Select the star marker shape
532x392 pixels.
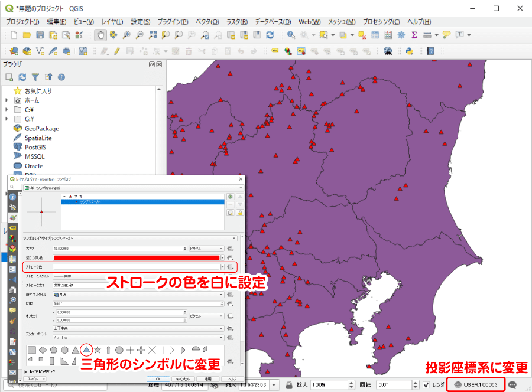[x=98, y=350]
